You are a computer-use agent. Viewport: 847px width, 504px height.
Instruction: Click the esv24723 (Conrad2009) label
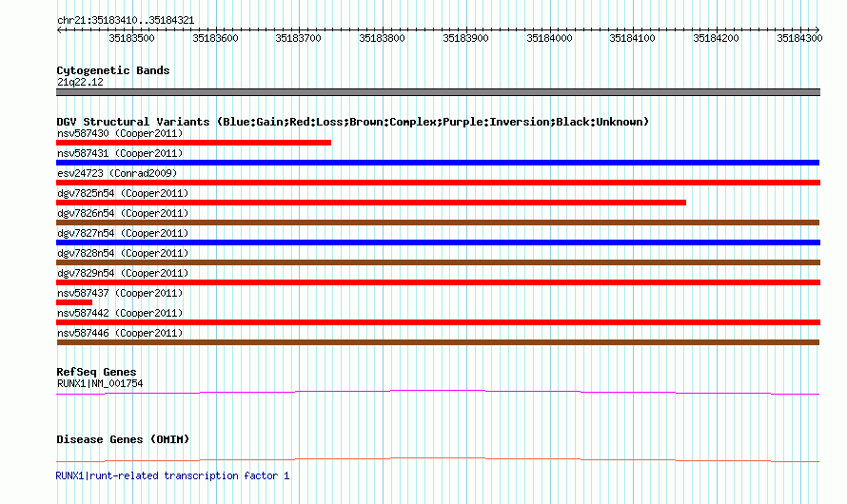117,173
